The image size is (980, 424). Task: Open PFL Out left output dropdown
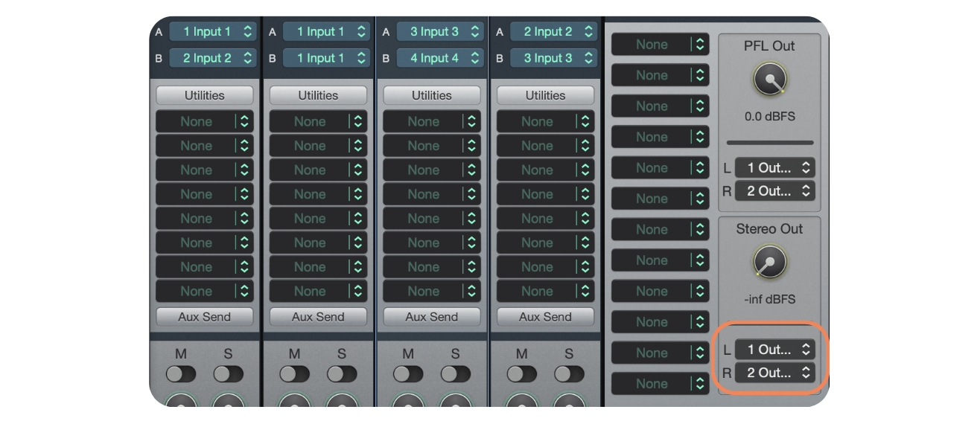774,168
